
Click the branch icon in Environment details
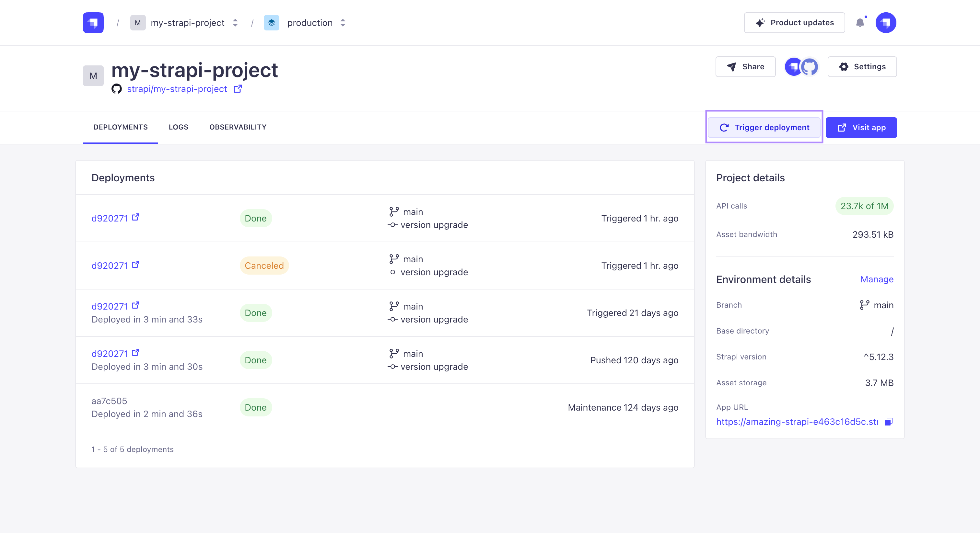[864, 305]
